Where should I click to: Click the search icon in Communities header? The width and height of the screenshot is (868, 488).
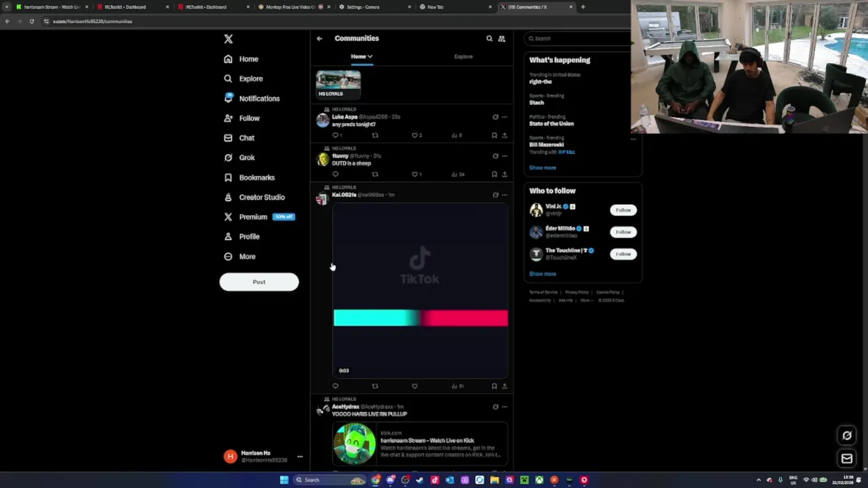pyautogui.click(x=489, y=39)
